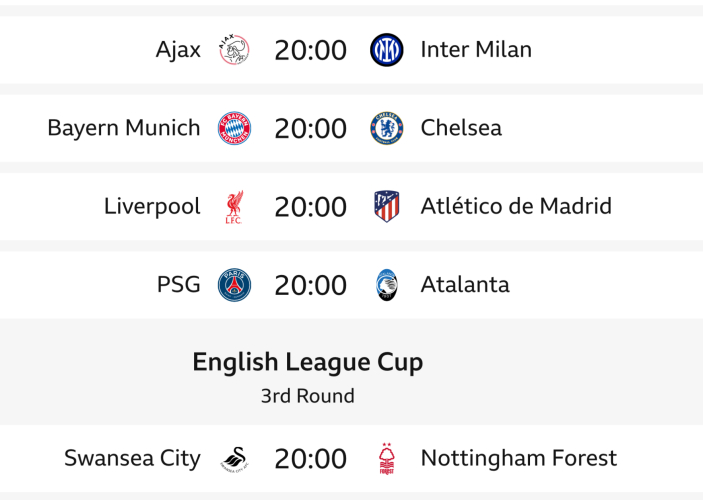Click the Nottingham Forest crest
Screen dimensions: 703x500
(387, 459)
